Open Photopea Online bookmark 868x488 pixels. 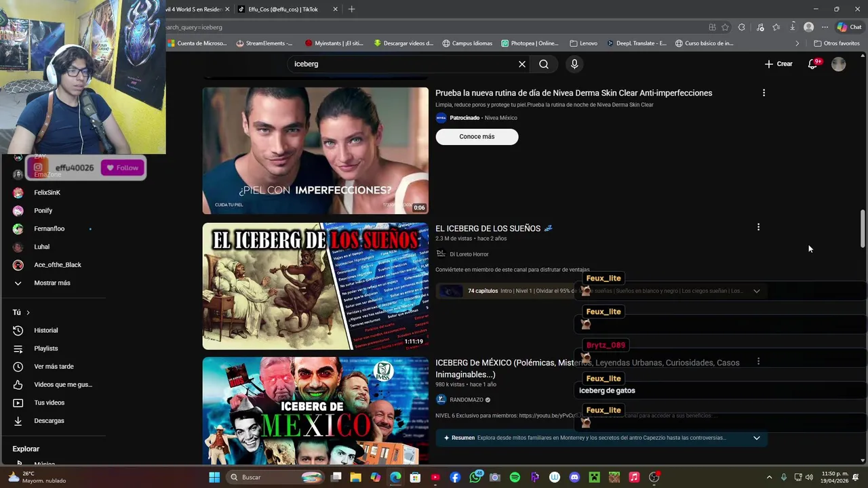[530, 43]
